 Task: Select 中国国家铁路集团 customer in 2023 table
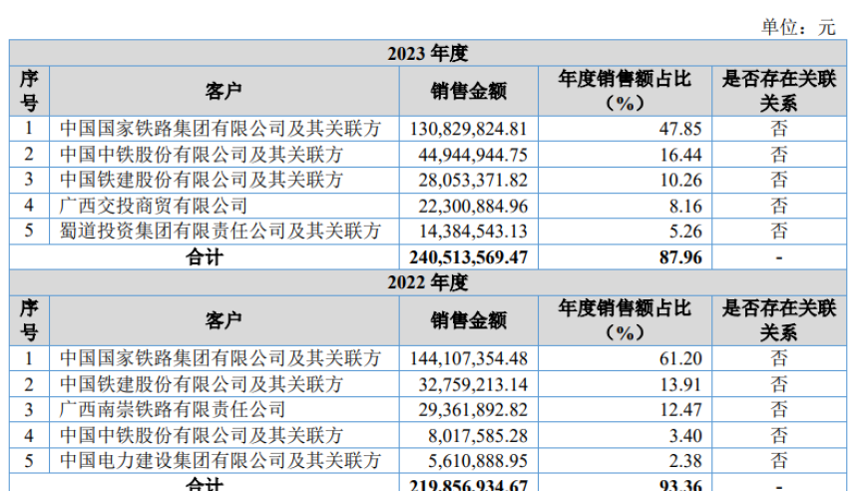tap(220, 129)
